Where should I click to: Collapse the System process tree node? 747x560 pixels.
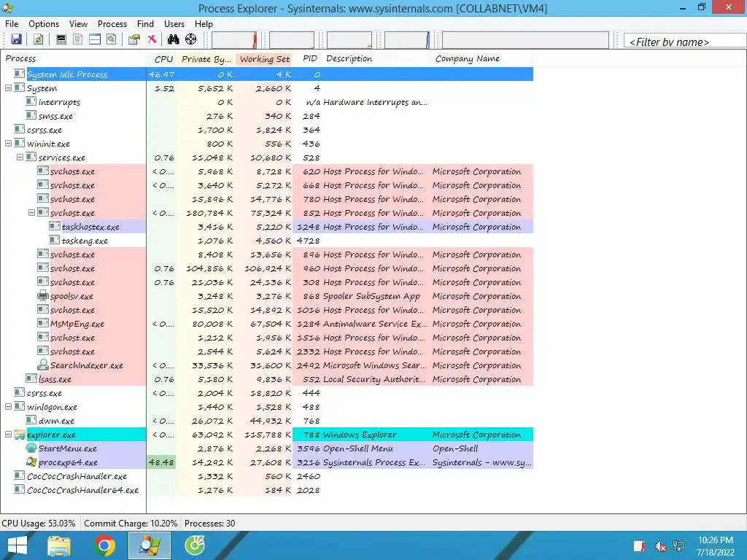tap(8, 88)
